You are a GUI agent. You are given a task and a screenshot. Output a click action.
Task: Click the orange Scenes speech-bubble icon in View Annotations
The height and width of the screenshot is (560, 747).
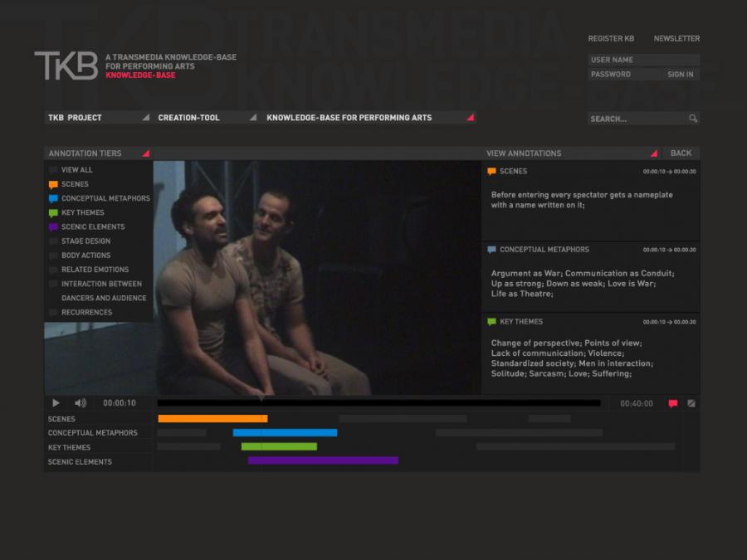491,172
